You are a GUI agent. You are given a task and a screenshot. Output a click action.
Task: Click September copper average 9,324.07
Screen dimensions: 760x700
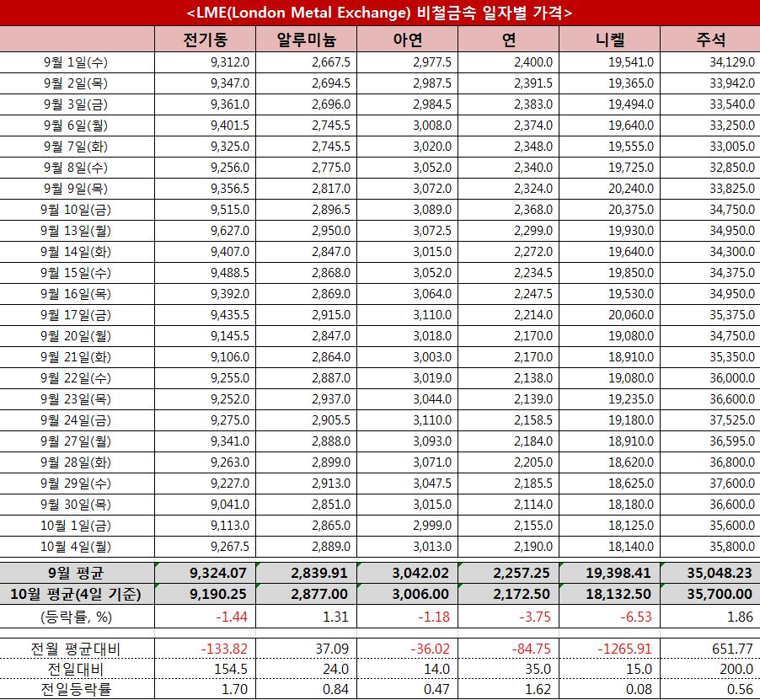(x=218, y=573)
